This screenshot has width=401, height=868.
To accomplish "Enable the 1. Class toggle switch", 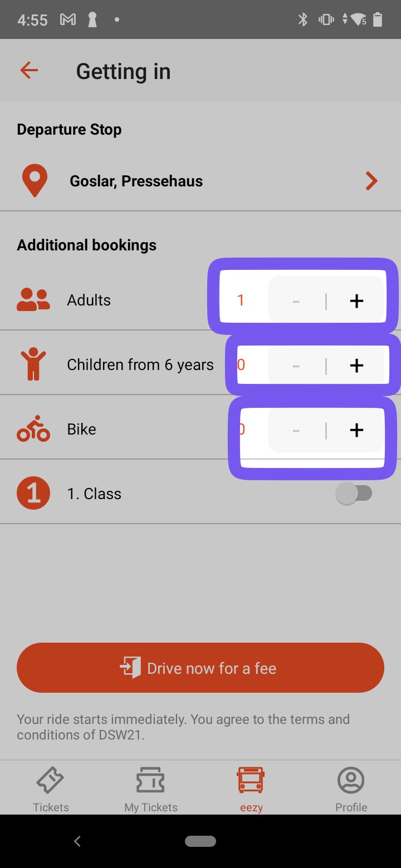I will pyautogui.click(x=354, y=494).
